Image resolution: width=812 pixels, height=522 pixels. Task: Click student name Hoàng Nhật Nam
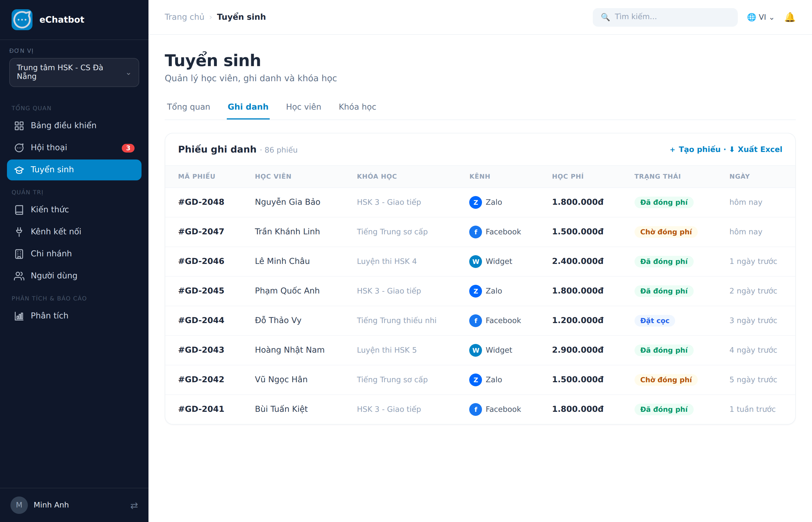[x=290, y=350]
